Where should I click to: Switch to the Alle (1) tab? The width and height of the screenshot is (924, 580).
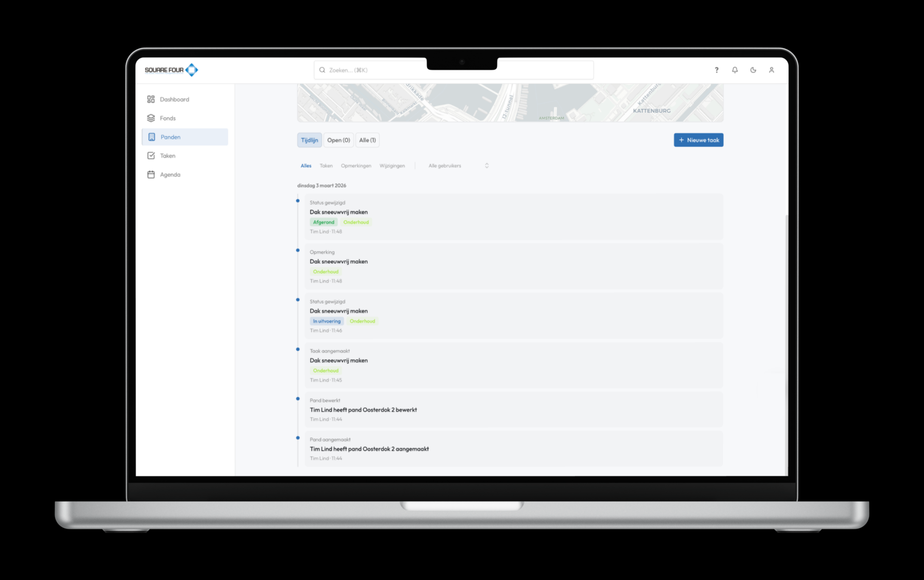(x=367, y=140)
